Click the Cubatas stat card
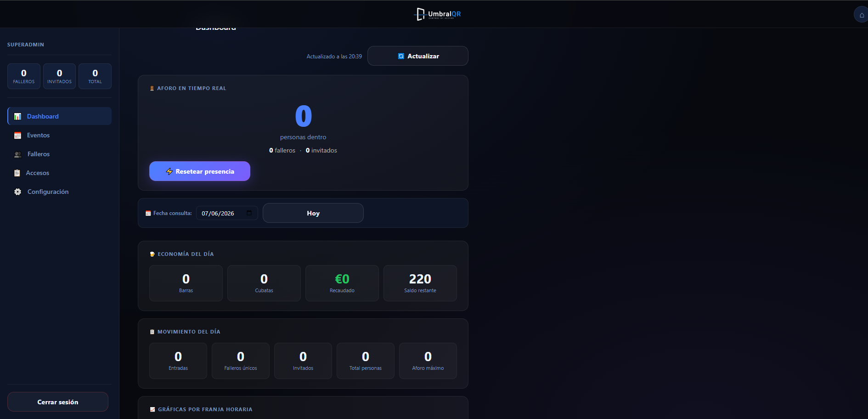 point(264,283)
